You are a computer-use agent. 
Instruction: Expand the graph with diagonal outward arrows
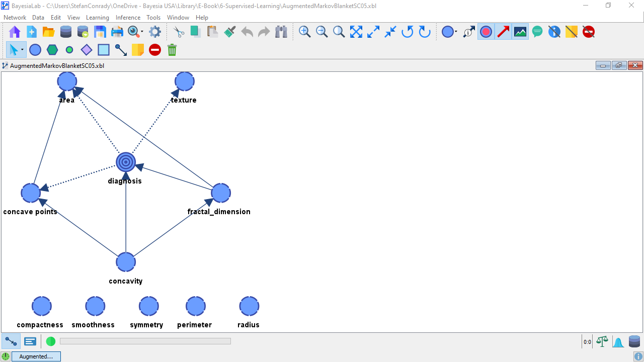(373, 32)
